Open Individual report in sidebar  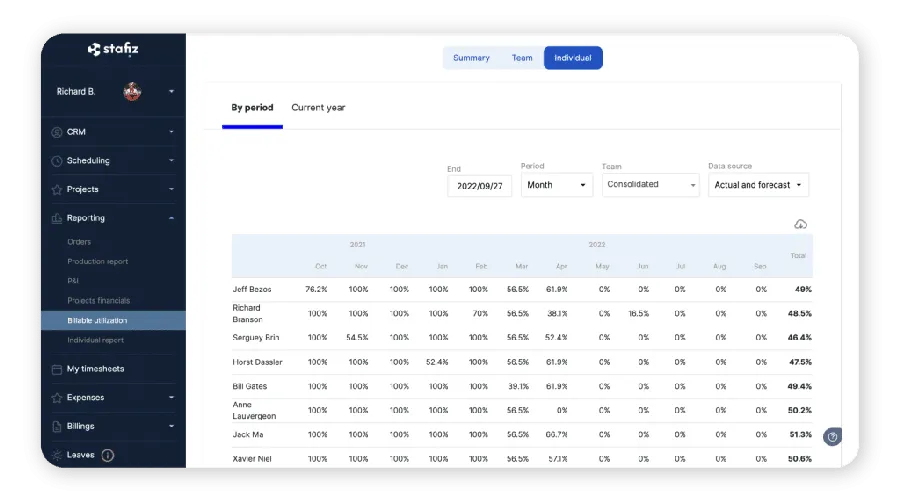(96, 340)
